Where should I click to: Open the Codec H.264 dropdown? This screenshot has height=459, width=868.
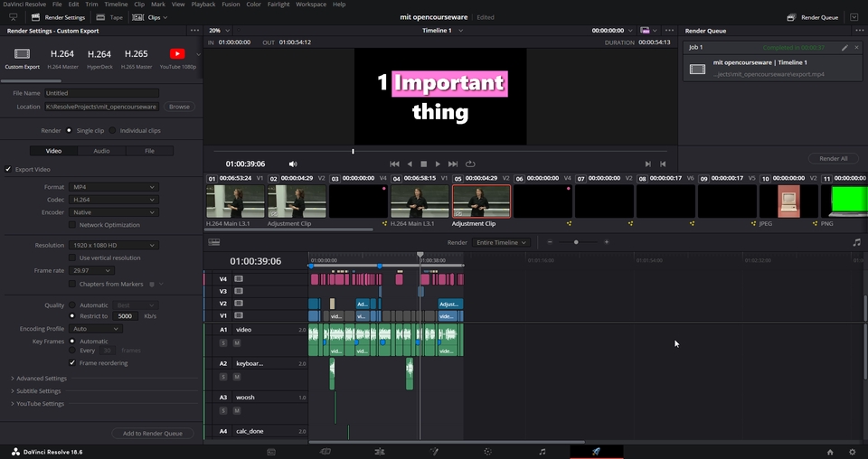[114, 200]
